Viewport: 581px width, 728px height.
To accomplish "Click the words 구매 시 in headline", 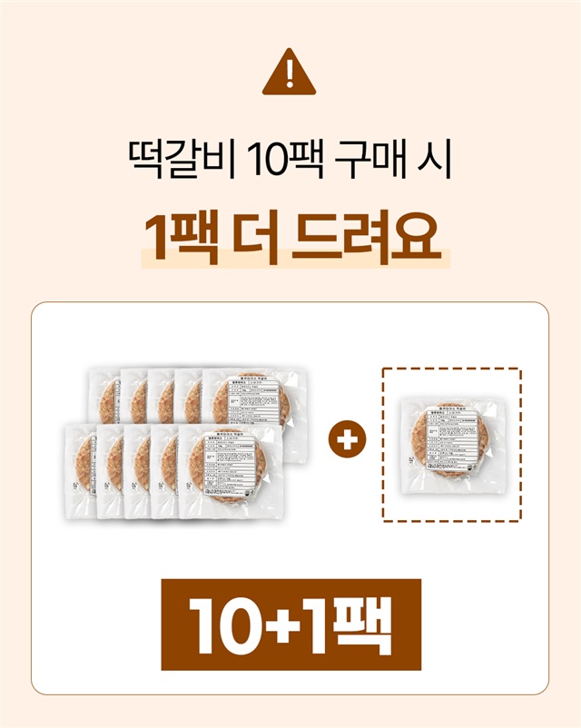I will pyautogui.click(x=393, y=159).
